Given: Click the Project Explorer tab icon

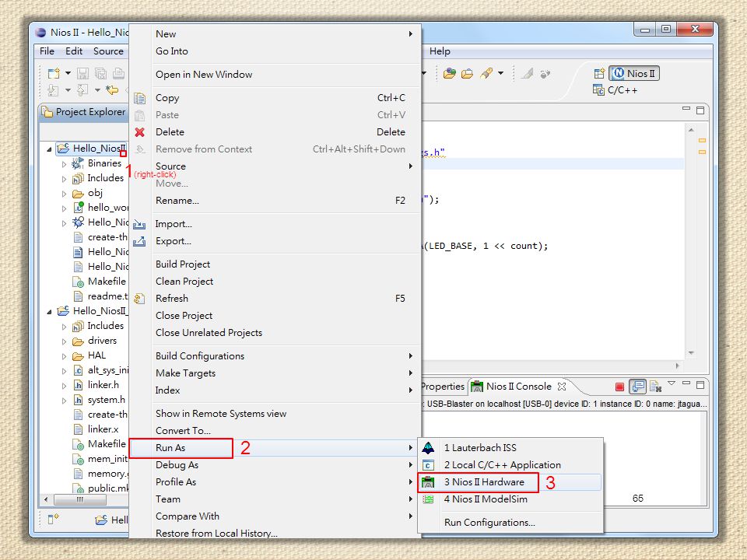Looking at the screenshot, I should point(47,112).
